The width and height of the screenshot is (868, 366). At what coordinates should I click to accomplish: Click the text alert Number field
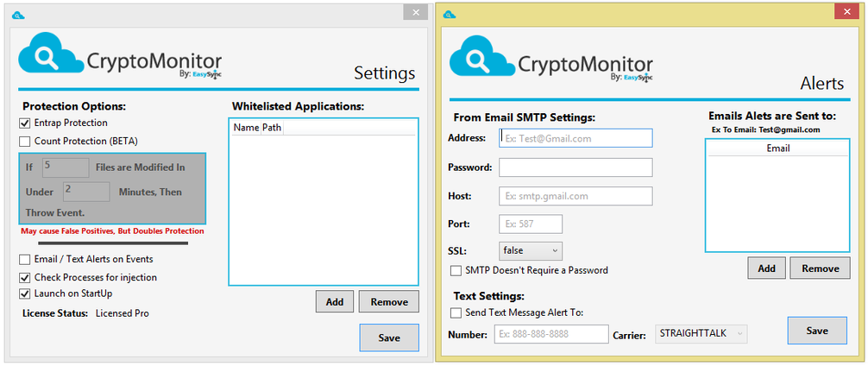coord(551,334)
